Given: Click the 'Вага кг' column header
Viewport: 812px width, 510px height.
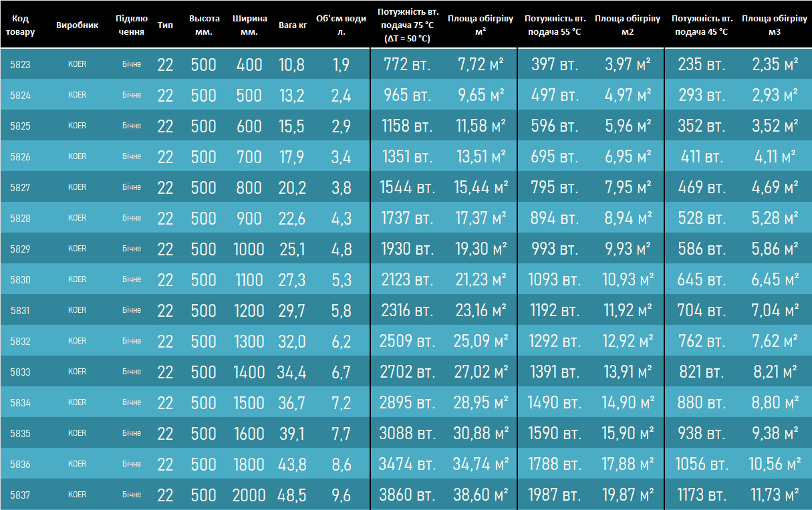Looking at the screenshot, I should point(292,25).
